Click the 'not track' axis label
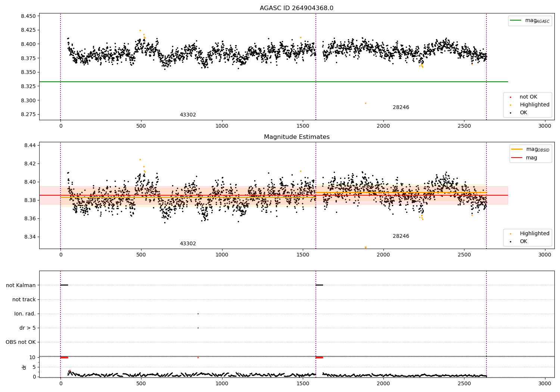 pyautogui.click(x=24, y=299)
